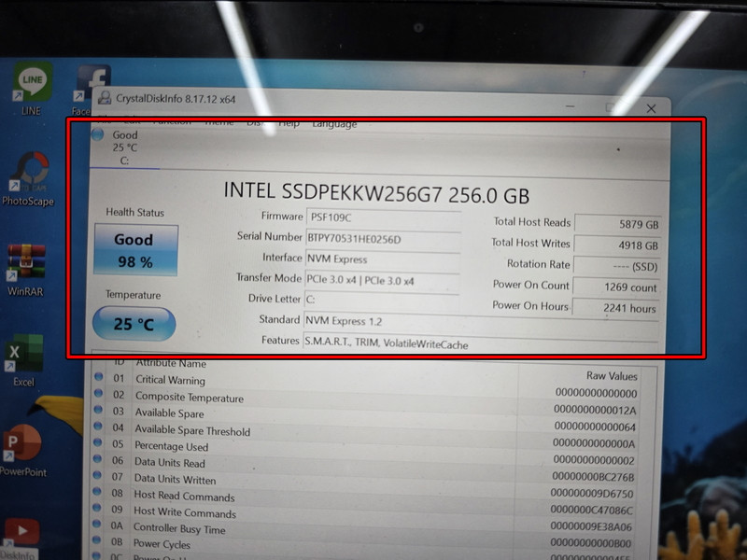
Task: Open the LINE desktop shortcut
Action: 32,89
